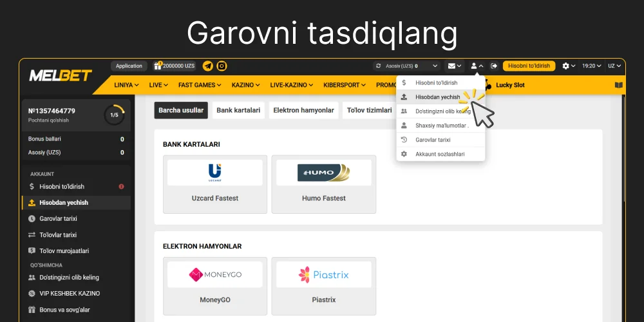
Task: Click the MELBET logo
Action: click(x=61, y=75)
